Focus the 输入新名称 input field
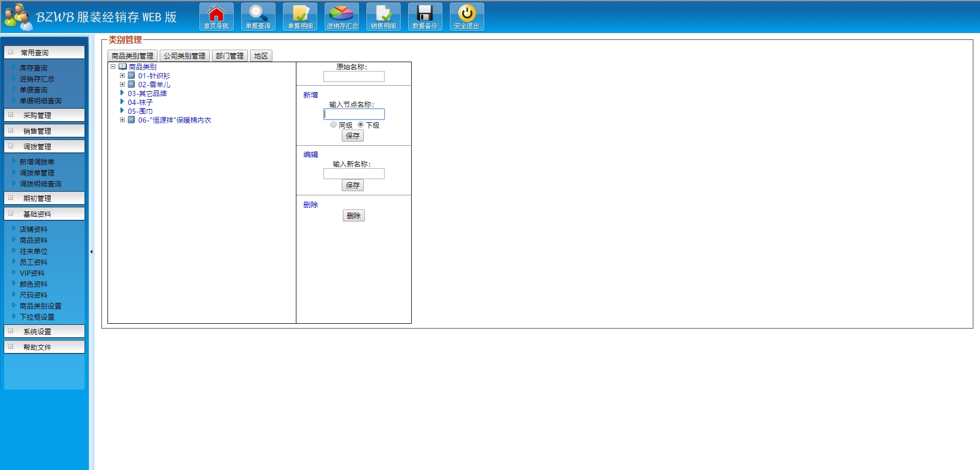 coord(354,173)
